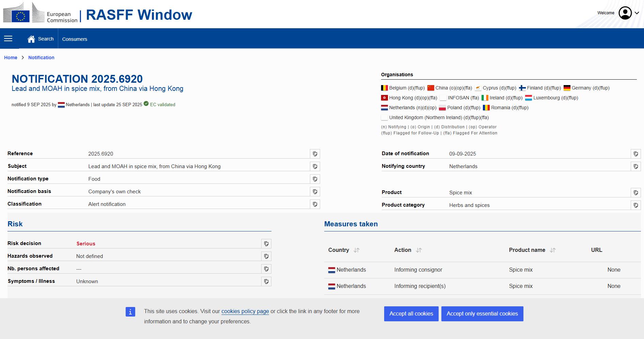Click the user profile avatar icon
The height and width of the screenshot is (339, 644).
tap(625, 13)
